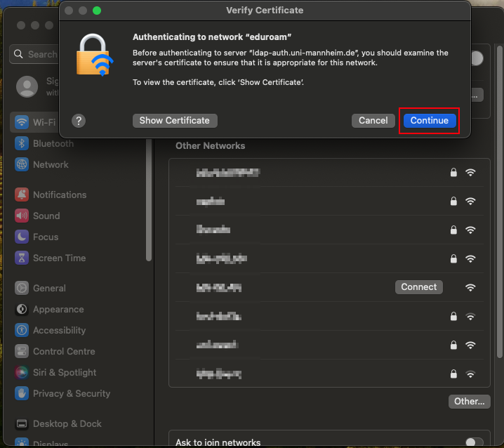The image size is (504, 448).
Task: Select the sixth network row with weak signal
Action: coord(329,316)
